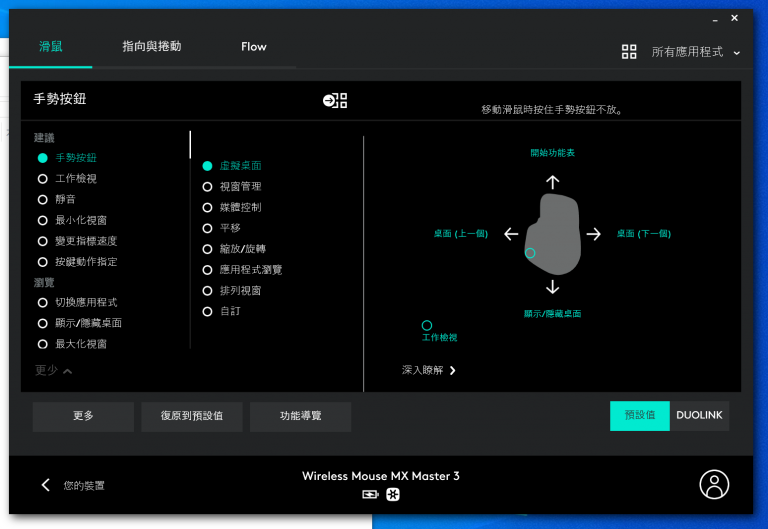Open the user account profile icon
768x529 pixels.
tap(714, 484)
